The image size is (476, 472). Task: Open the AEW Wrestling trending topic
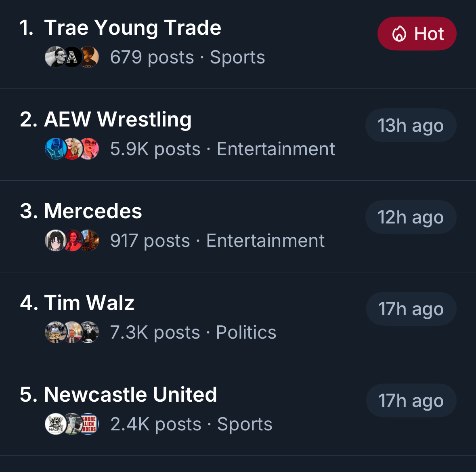[x=117, y=120]
